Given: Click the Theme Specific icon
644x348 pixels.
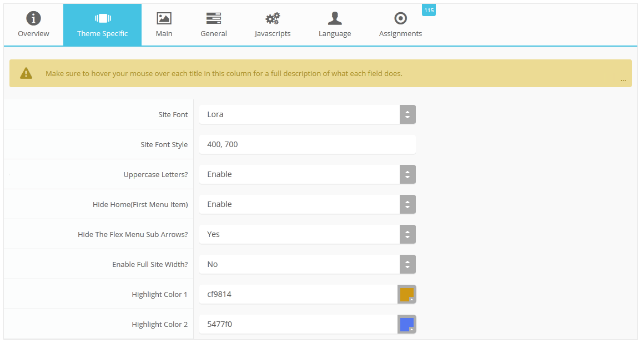Looking at the screenshot, I should 103,18.
